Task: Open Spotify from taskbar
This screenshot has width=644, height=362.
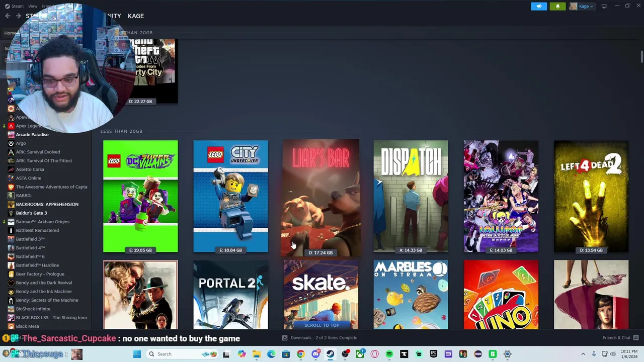Action: 389,354
